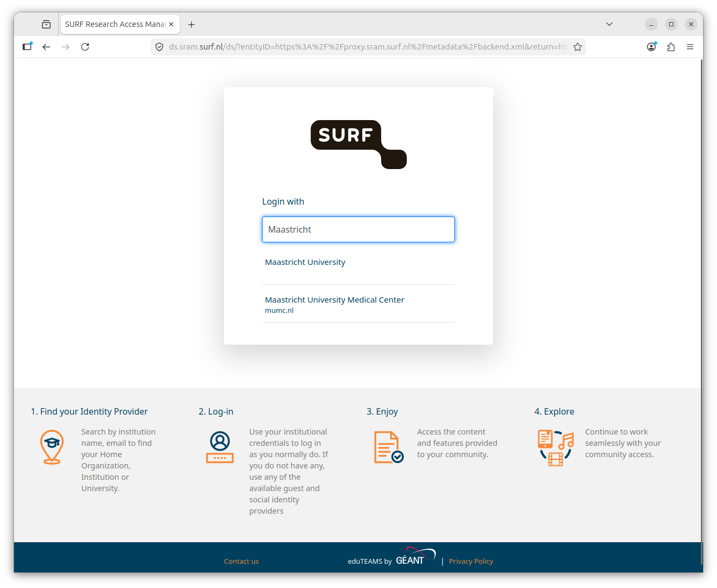Open the sidebar toggle icon

pos(27,47)
